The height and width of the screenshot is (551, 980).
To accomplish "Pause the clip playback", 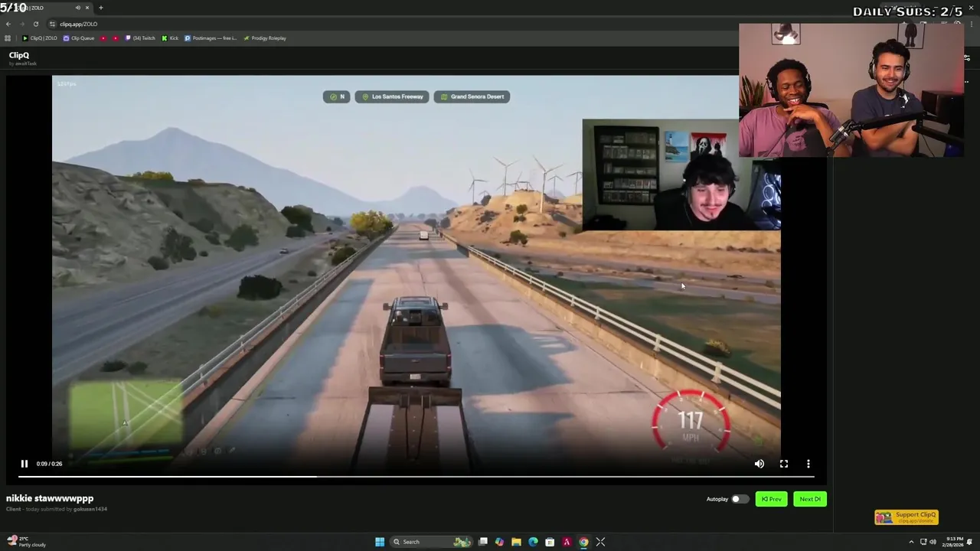I will point(24,464).
